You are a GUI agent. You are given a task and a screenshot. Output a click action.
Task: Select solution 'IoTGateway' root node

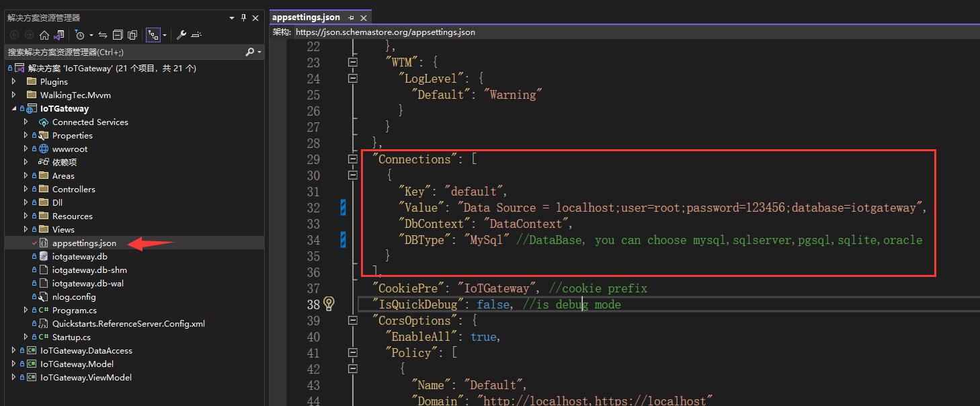(x=112, y=68)
